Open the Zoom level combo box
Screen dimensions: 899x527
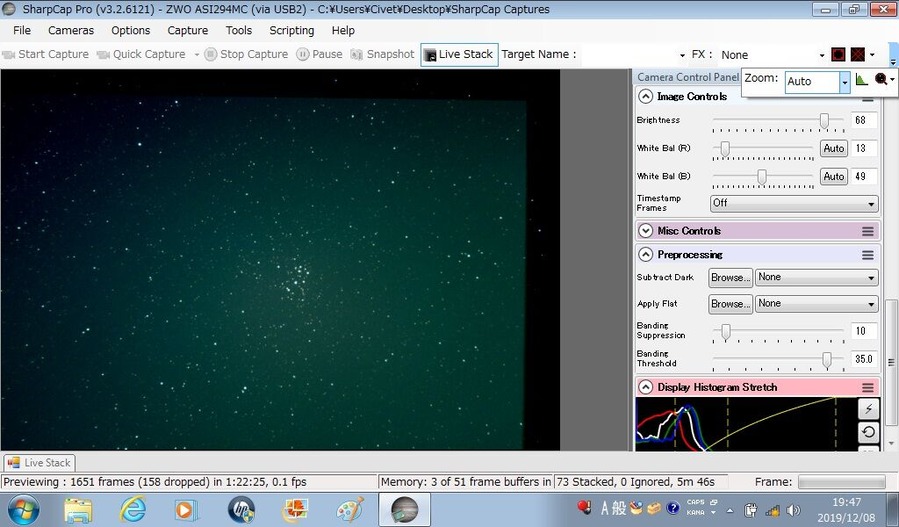(817, 81)
